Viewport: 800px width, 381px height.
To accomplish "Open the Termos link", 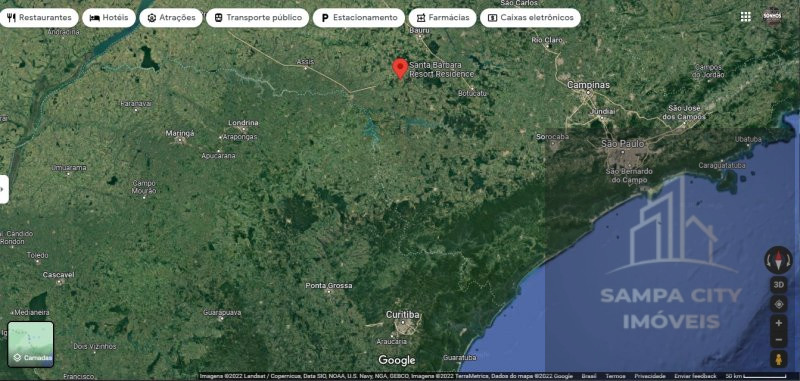I will (x=615, y=376).
